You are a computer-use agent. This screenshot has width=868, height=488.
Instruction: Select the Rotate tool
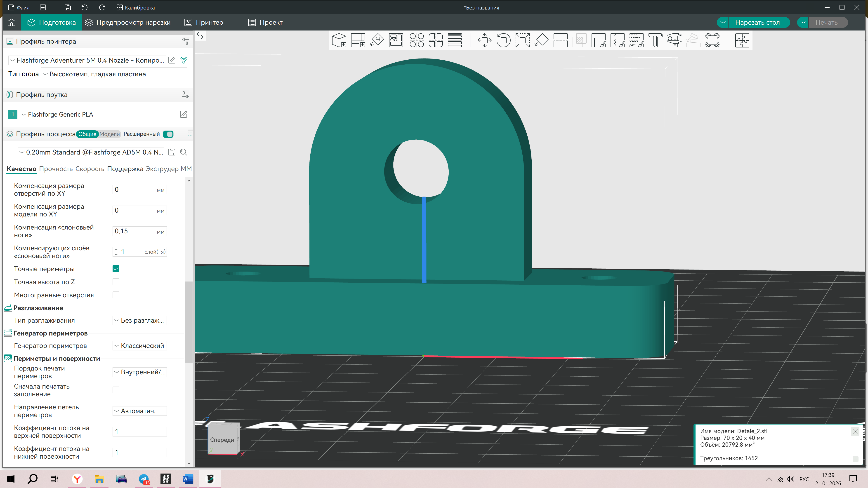point(503,40)
